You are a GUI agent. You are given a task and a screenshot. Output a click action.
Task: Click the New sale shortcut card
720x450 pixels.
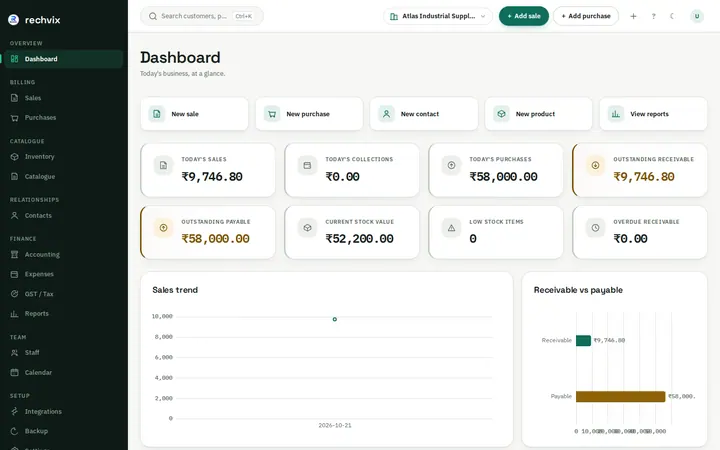(x=194, y=114)
